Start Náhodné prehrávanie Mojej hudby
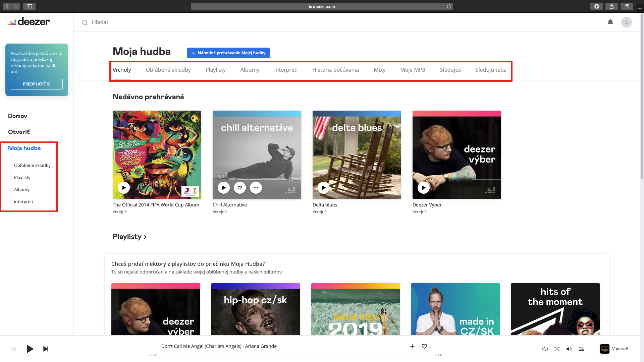644x362 pixels. click(x=228, y=53)
